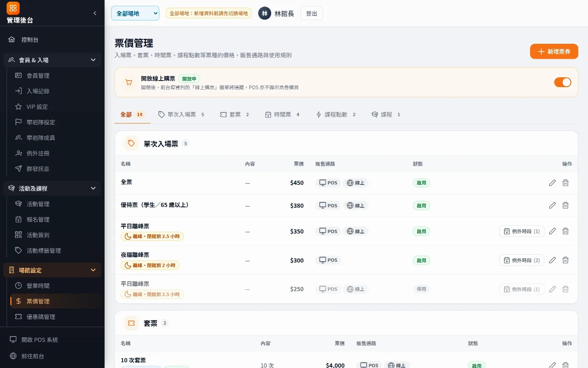The width and height of the screenshot is (588, 368).
Task: Open 例外時段 (1) for disabled $250 ticket
Action: (x=521, y=289)
